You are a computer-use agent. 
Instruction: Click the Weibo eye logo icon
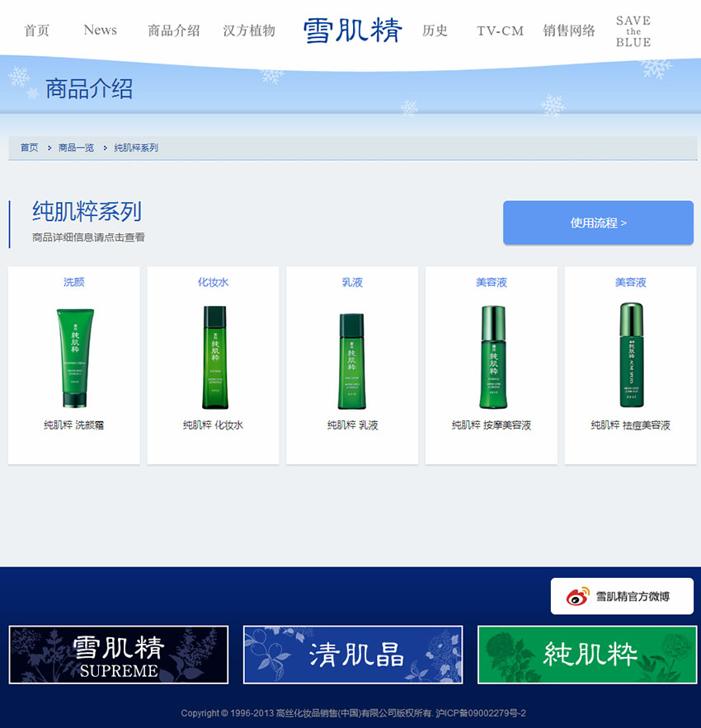coord(577,596)
